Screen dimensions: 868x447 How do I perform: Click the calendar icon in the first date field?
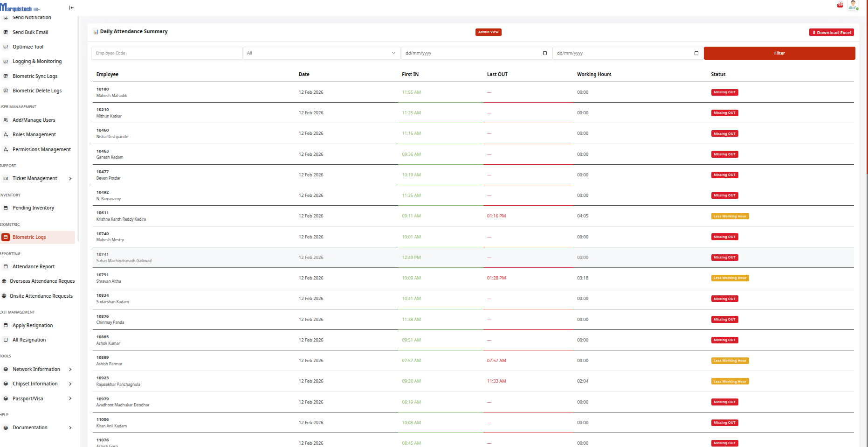544,53
